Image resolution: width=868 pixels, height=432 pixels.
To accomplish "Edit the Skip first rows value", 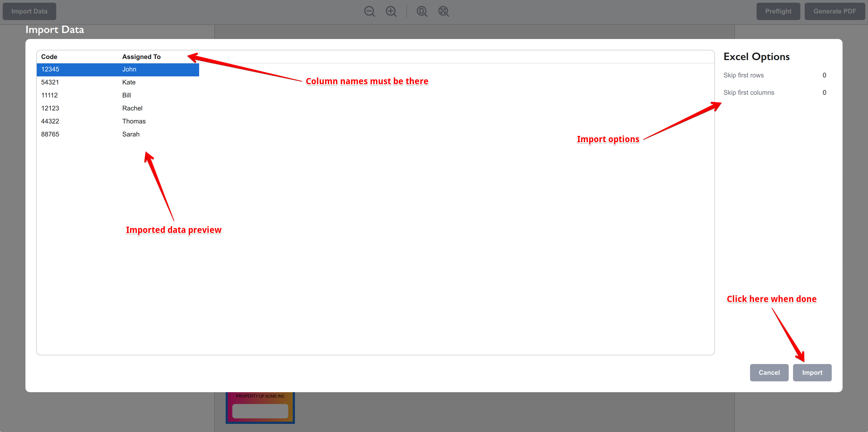I will click(x=824, y=75).
